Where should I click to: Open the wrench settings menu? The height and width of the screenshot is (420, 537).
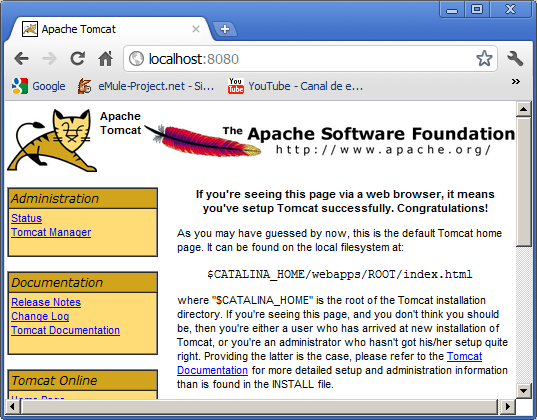tap(515, 59)
